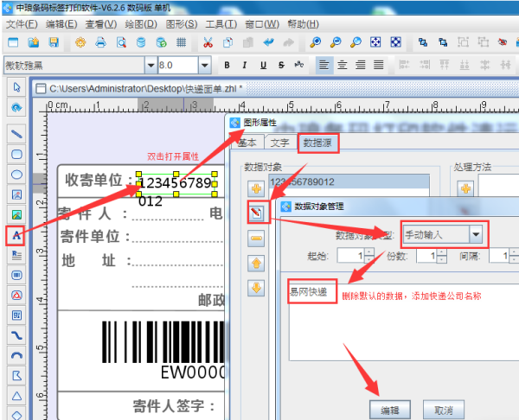Click the 份数 spinner arrows
This screenshot has width=519, height=420.
click(441, 256)
